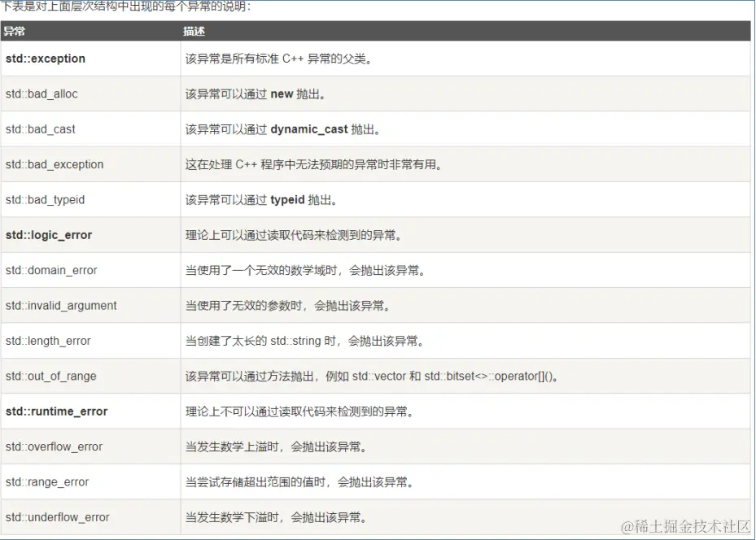Click description 当尝试存储超出范围的值时
This screenshot has width=756, height=540.
pos(300,481)
